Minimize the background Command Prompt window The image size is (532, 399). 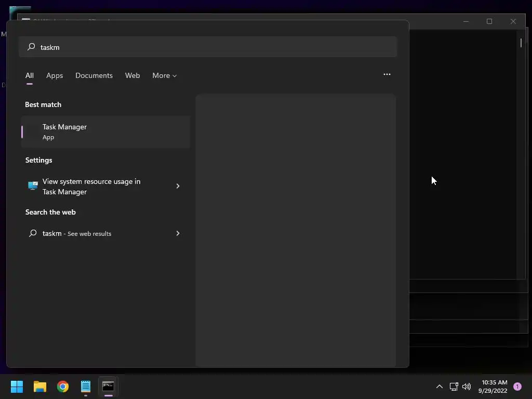click(x=466, y=21)
